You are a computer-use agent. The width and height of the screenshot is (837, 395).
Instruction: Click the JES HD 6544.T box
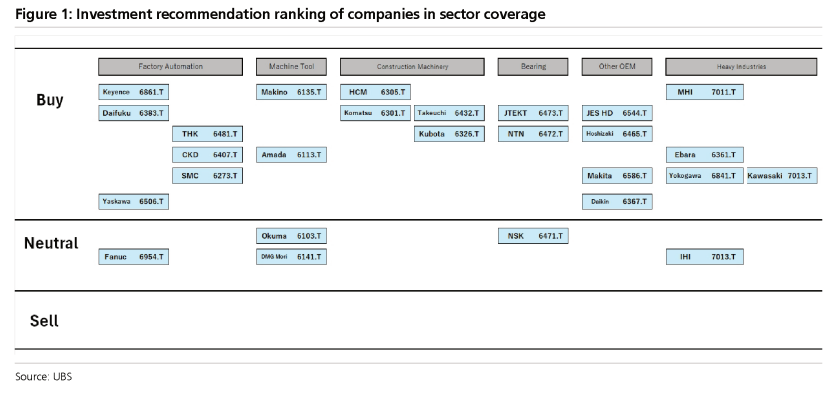[x=617, y=113]
